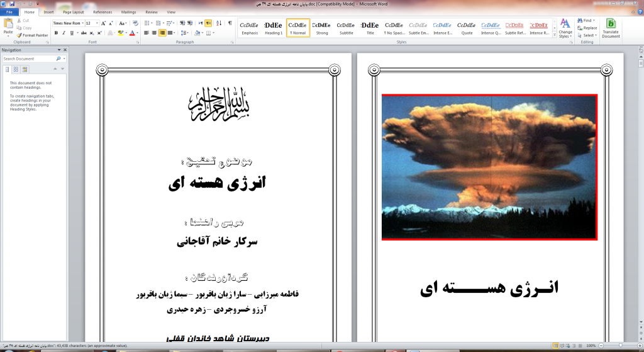
Task: Click the Save icon in Quick Access Toolbar
Action: coord(13,4)
